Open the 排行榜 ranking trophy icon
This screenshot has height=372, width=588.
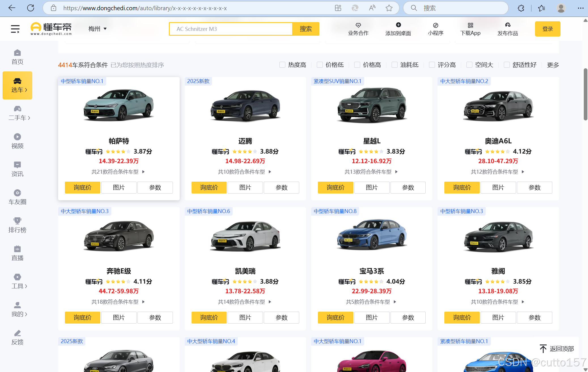[17, 221]
